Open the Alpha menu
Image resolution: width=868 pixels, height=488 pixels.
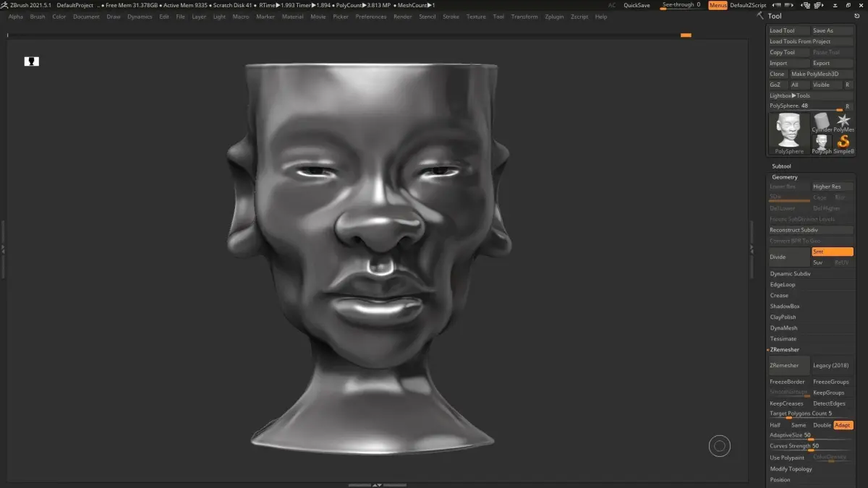pos(16,17)
